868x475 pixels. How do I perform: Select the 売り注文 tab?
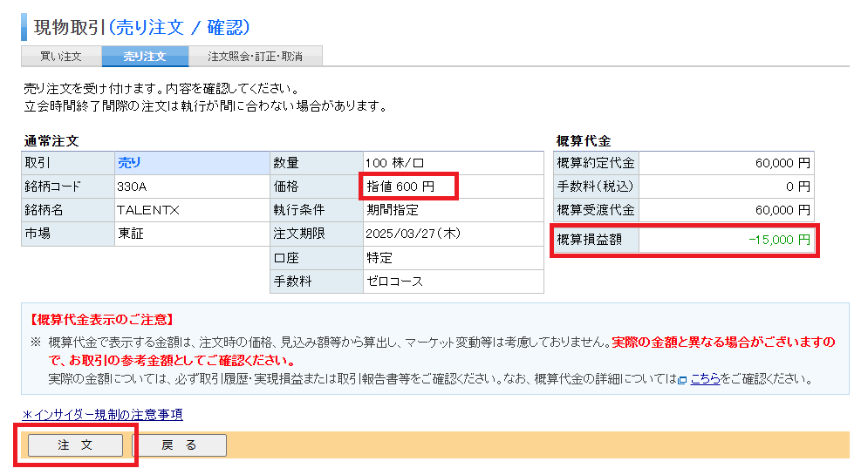[x=145, y=57]
